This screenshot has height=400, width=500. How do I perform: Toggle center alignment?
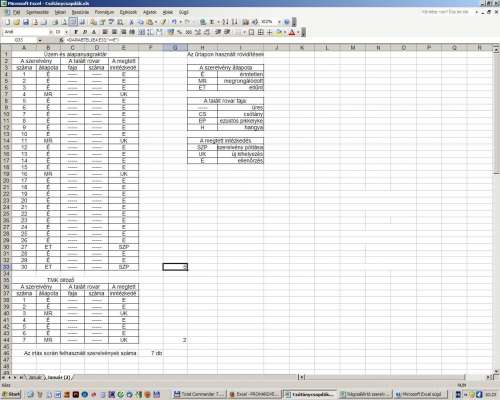[114, 32]
